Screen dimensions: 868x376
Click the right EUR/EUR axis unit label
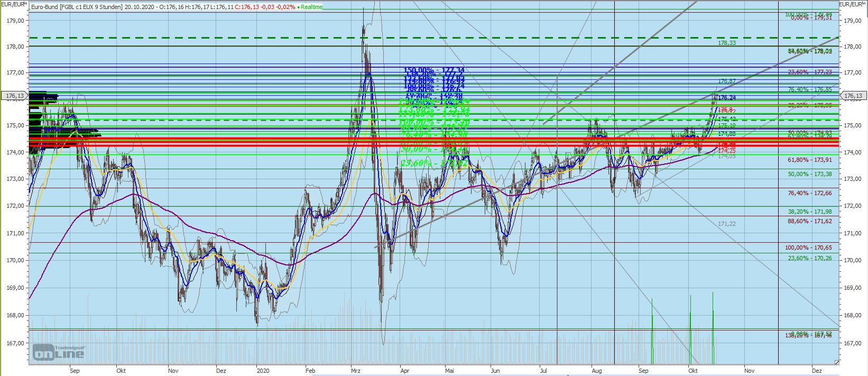(853, 4)
